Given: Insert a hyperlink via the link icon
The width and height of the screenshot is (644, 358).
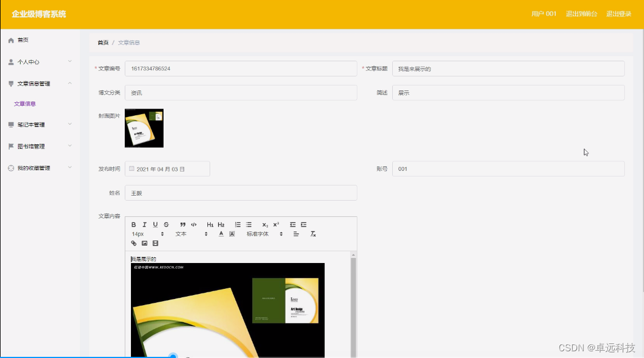Looking at the screenshot, I should pyautogui.click(x=134, y=243).
